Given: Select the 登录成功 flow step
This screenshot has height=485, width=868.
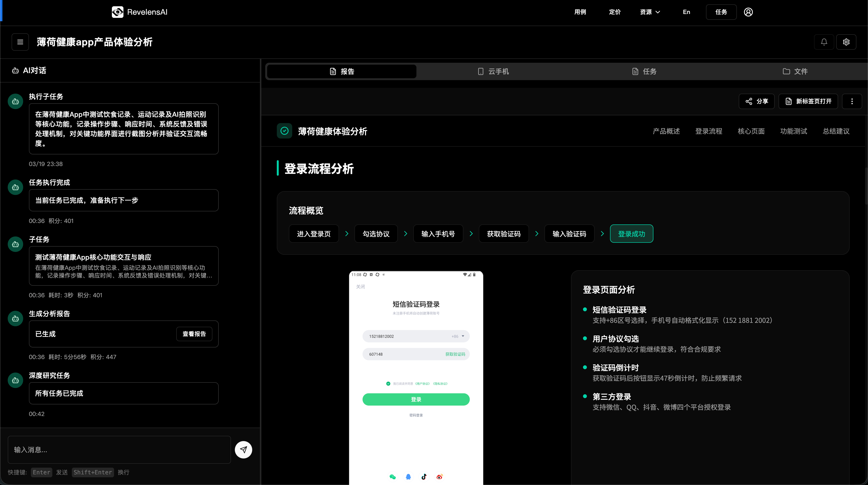Looking at the screenshot, I should [x=631, y=234].
